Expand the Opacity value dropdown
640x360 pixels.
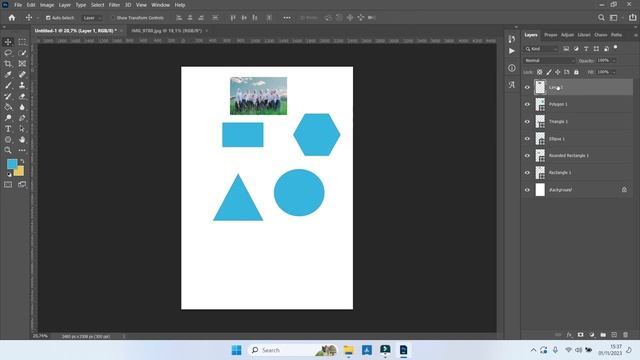pyautogui.click(x=614, y=60)
